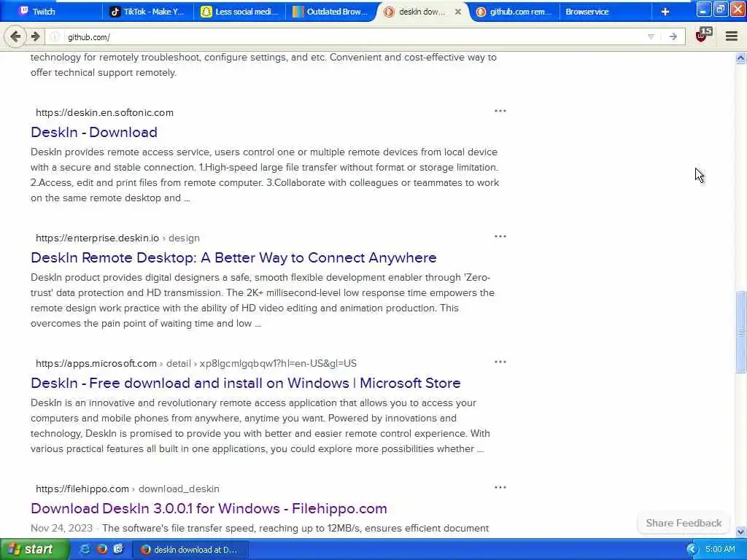Open more options for enterprise.deskin.io result
747x560 pixels.
point(500,236)
